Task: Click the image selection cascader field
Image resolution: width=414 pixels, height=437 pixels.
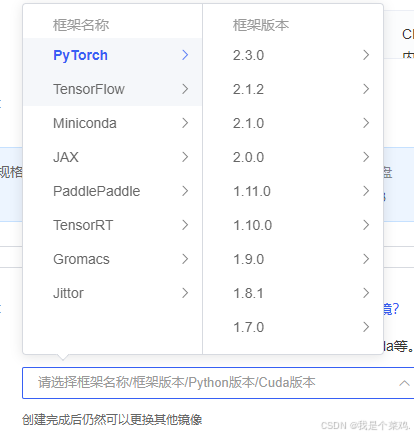Action: click(x=218, y=383)
